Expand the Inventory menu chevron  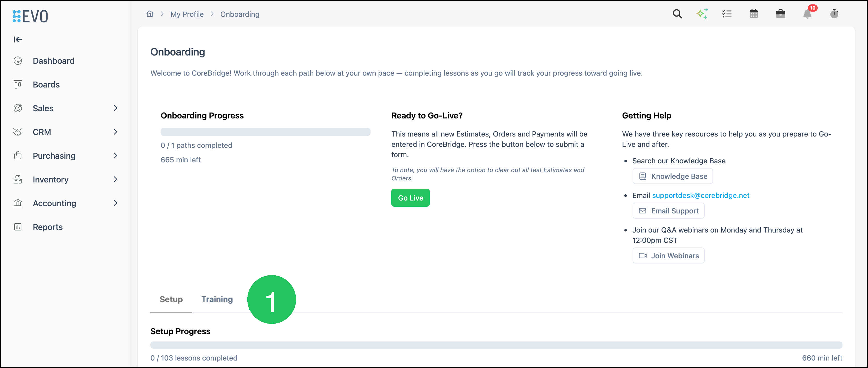pyautogui.click(x=116, y=179)
